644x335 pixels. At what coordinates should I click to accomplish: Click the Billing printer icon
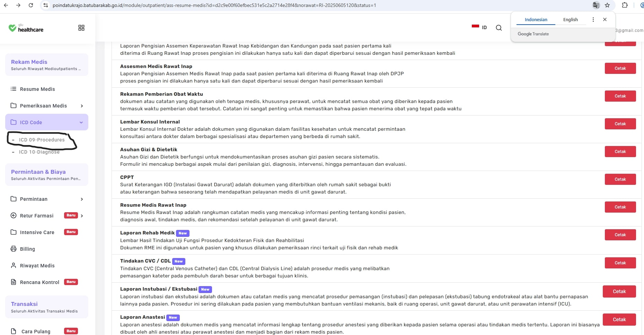(x=14, y=249)
